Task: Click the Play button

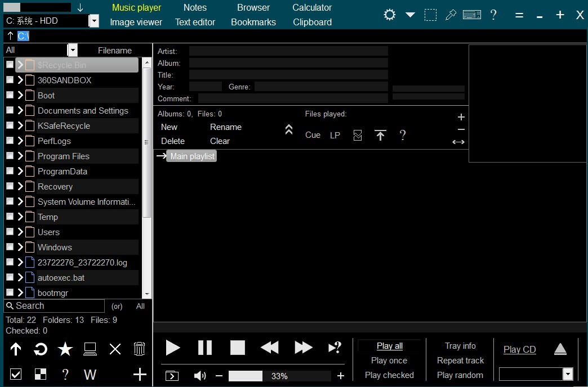Action: pyautogui.click(x=173, y=348)
